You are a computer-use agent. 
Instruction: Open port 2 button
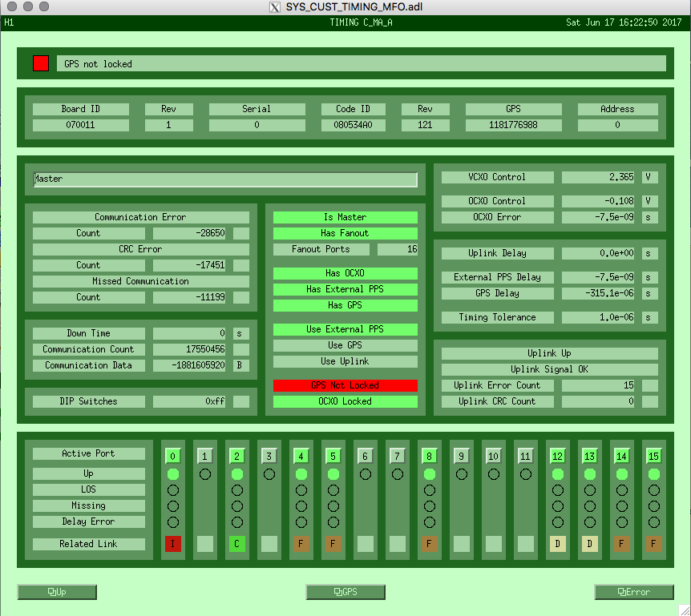tap(237, 456)
